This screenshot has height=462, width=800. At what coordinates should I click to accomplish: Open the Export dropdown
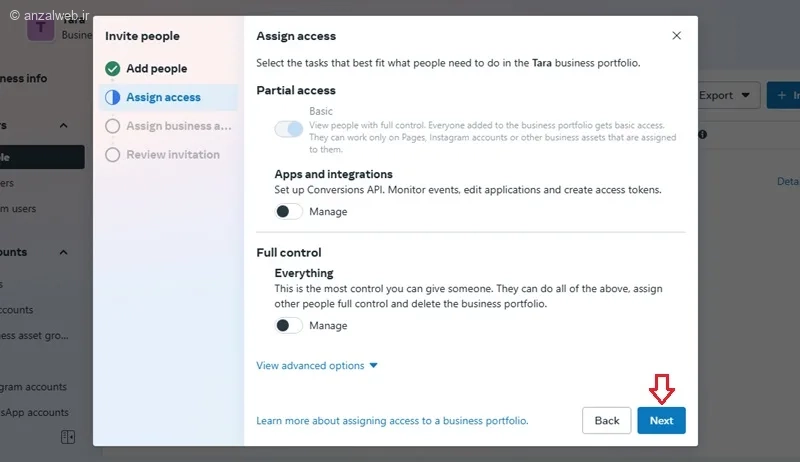click(x=725, y=96)
